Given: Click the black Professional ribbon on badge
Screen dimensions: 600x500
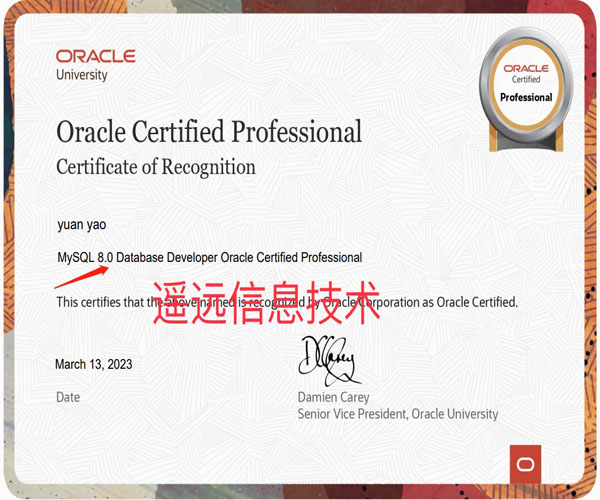Looking at the screenshot, I should point(525,98).
